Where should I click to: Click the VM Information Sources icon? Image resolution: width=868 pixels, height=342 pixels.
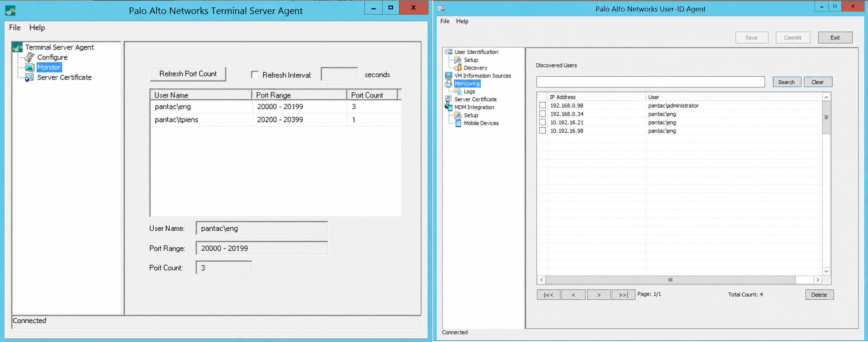[449, 75]
